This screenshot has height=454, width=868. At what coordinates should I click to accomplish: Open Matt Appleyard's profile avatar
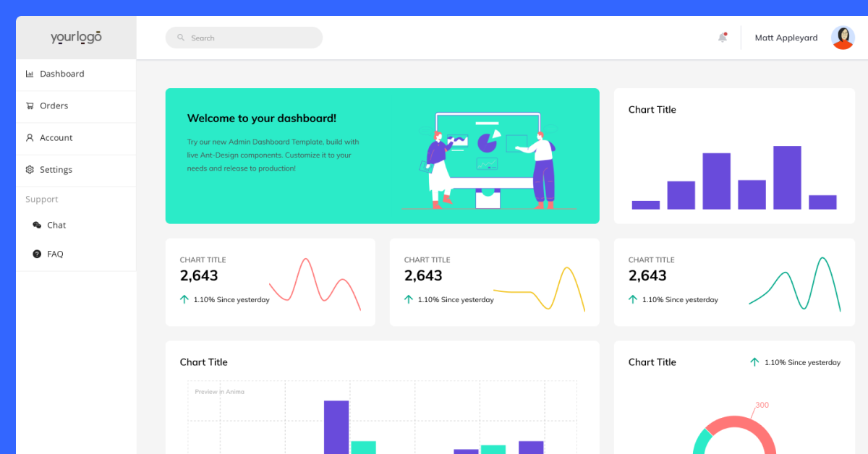[x=843, y=38]
